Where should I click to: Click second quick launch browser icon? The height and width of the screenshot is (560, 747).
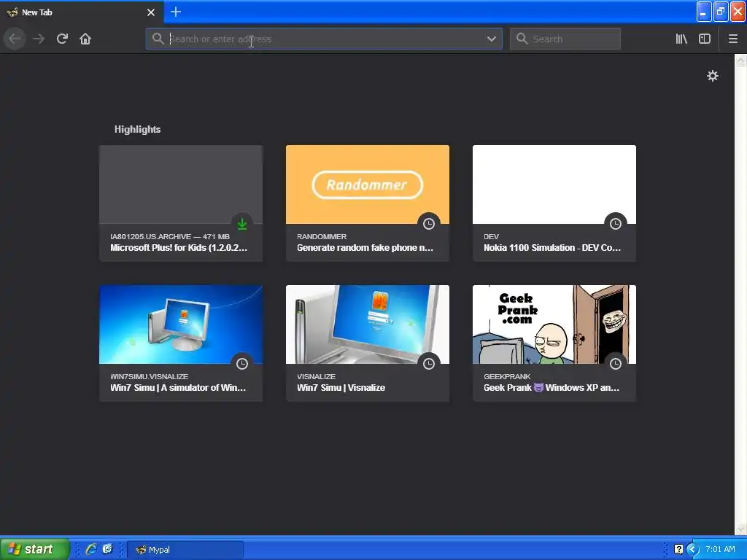pyautogui.click(x=108, y=549)
